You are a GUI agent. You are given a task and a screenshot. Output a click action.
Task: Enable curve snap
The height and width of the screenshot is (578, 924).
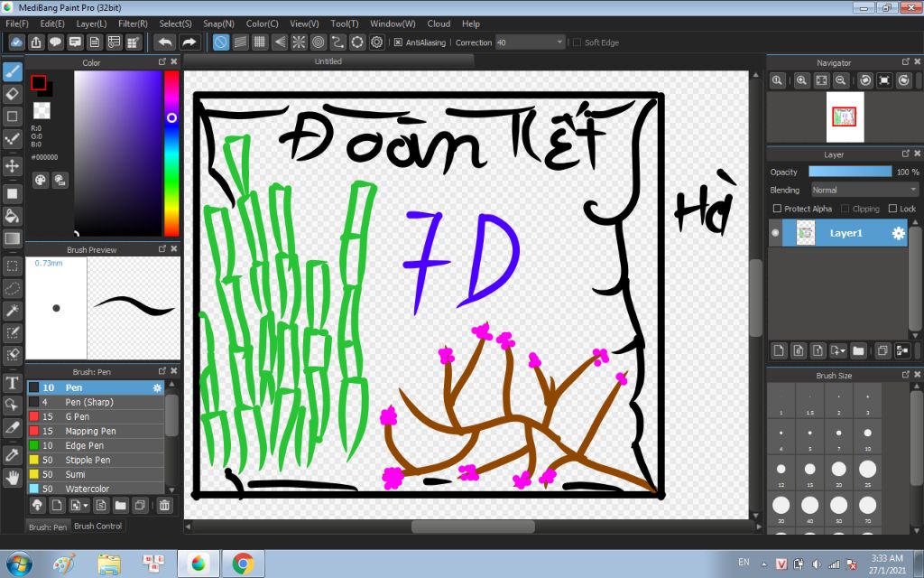[337, 42]
